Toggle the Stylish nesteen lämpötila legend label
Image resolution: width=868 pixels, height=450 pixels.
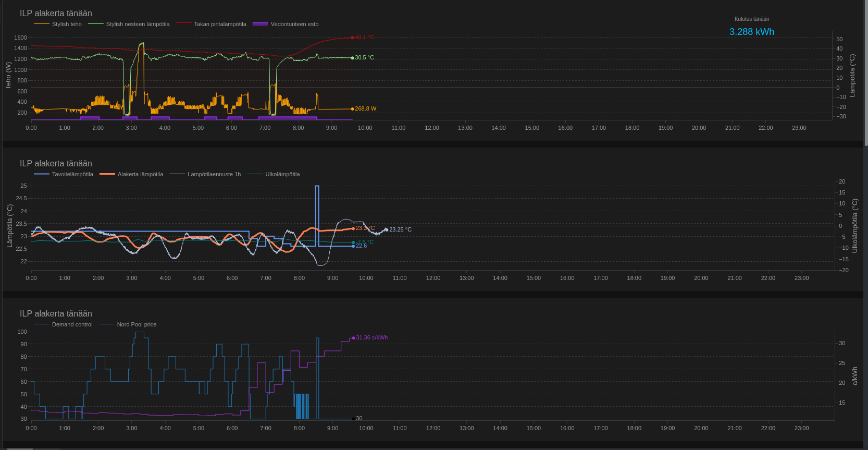(x=138, y=24)
